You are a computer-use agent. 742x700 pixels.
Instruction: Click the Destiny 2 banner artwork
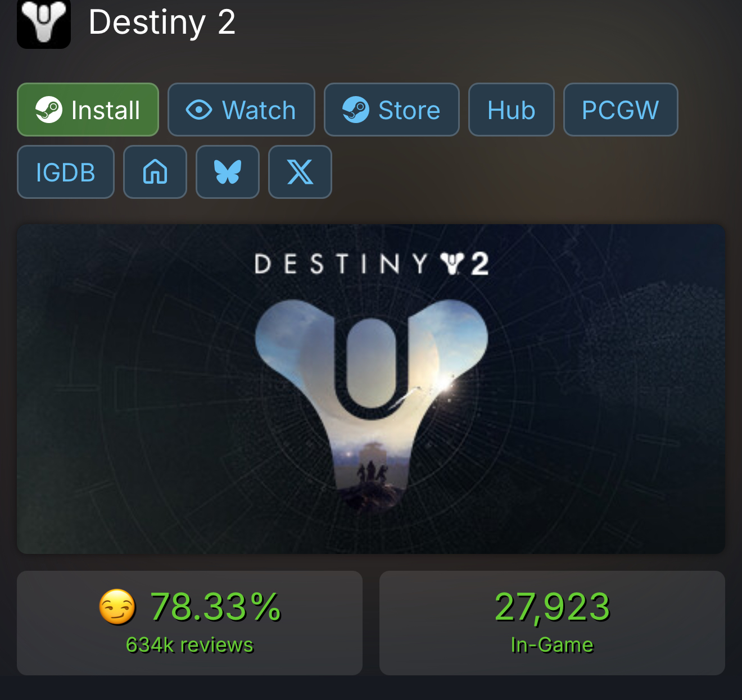tap(371, 389)
